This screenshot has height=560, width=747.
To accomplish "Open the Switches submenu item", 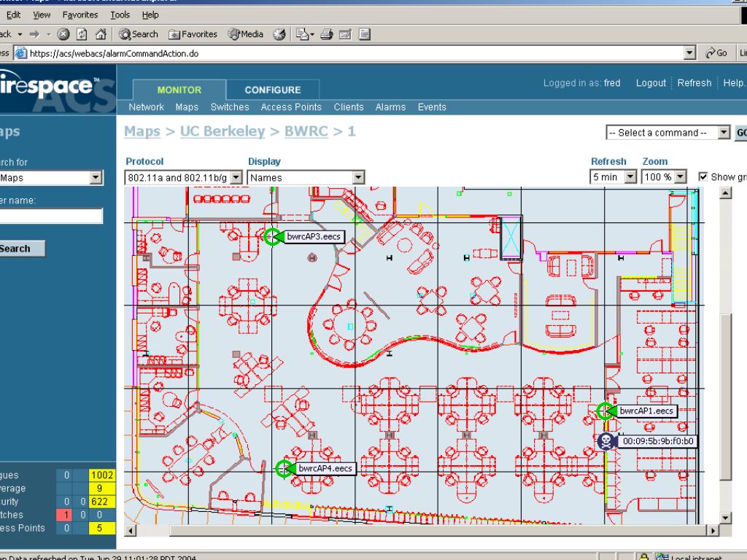I will tap(230, 107).
